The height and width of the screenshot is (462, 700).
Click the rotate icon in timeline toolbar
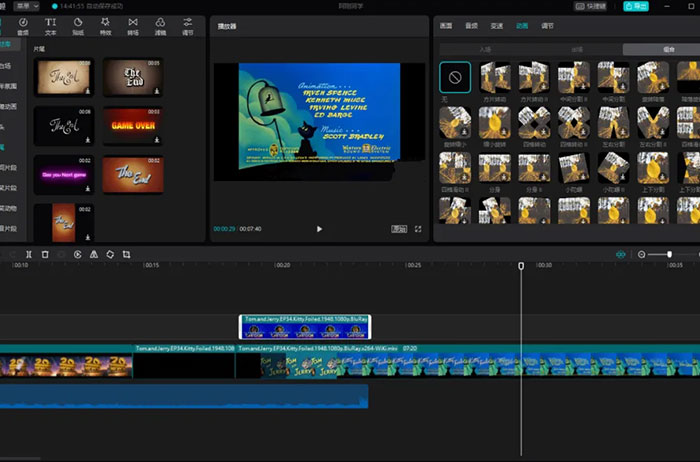click(x=110, y=254)
